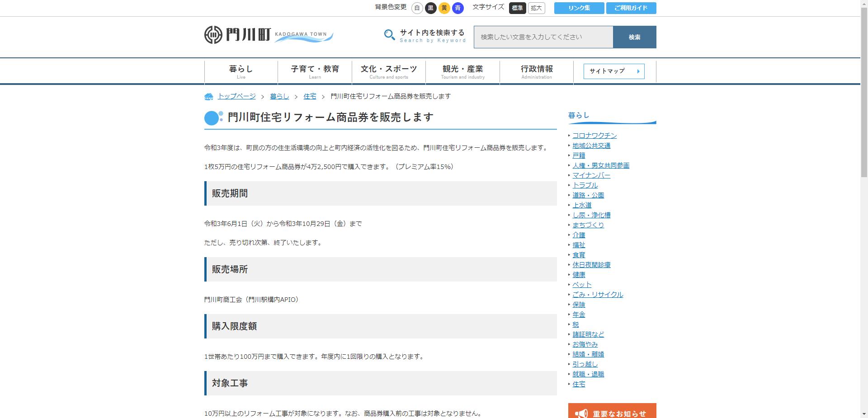
Task: Choose yellow (黄) background color
Action: coord(444,8)
